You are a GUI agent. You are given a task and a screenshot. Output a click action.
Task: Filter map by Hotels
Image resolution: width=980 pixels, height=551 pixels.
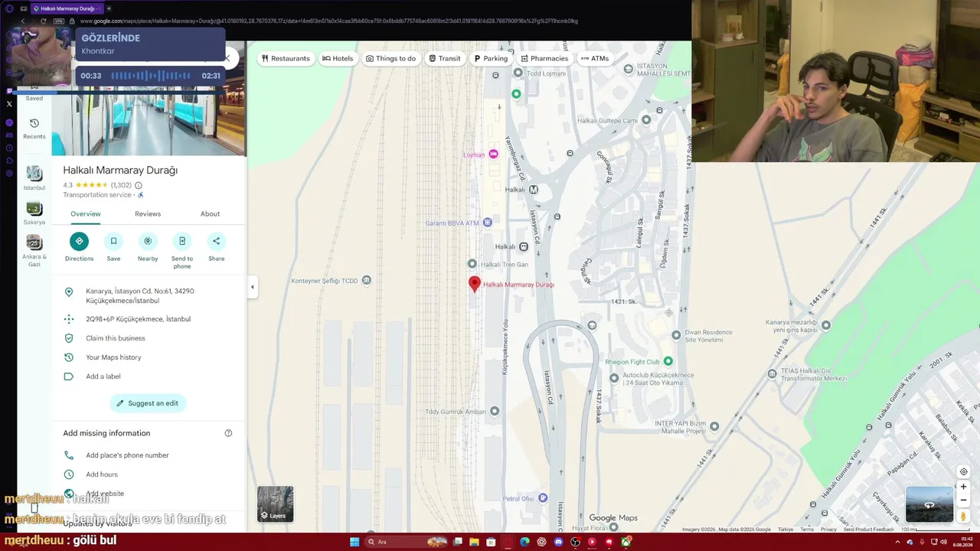pyautogui.click(x=338, y=58)
